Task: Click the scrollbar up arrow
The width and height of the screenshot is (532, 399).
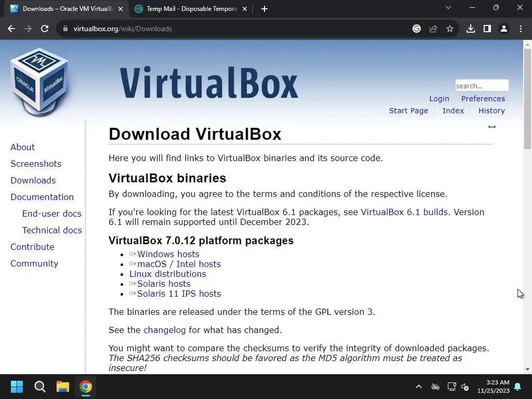Action: coord(527,44)
